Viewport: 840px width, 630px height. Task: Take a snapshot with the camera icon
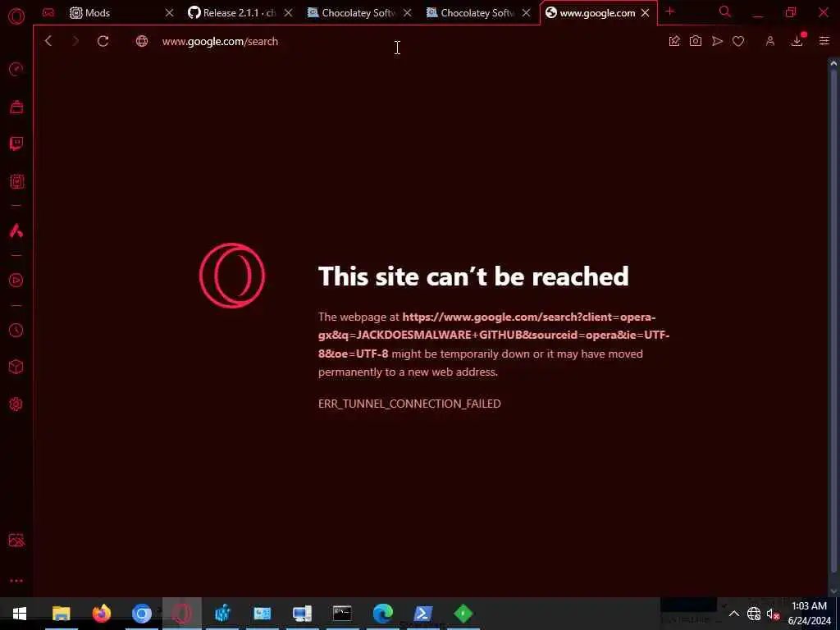coord(696,41)
